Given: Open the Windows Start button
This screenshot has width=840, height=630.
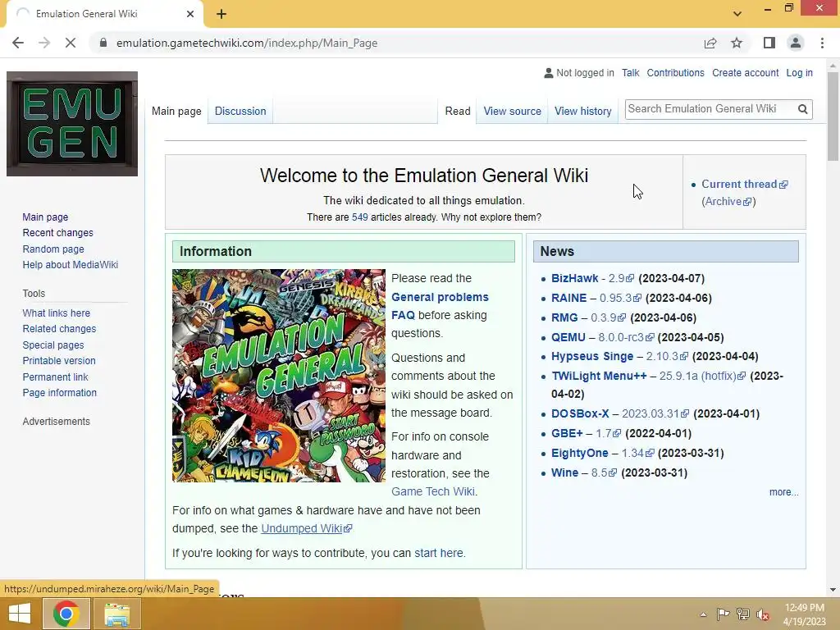Looking at the screenshot, I should coord(20,614).
